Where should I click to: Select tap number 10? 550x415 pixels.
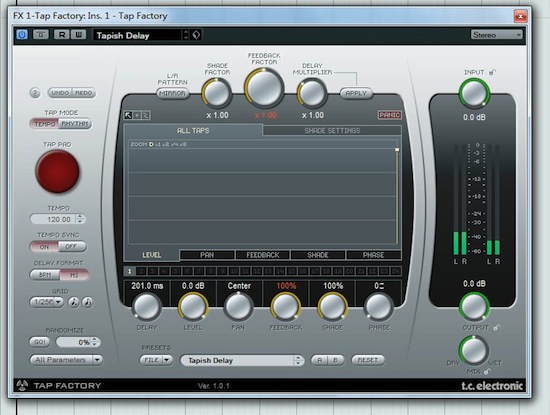point(234,271)
